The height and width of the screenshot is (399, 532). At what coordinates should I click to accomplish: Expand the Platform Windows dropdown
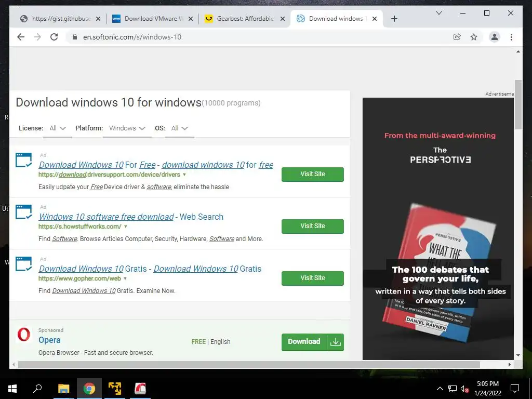[x=127, y=128]
